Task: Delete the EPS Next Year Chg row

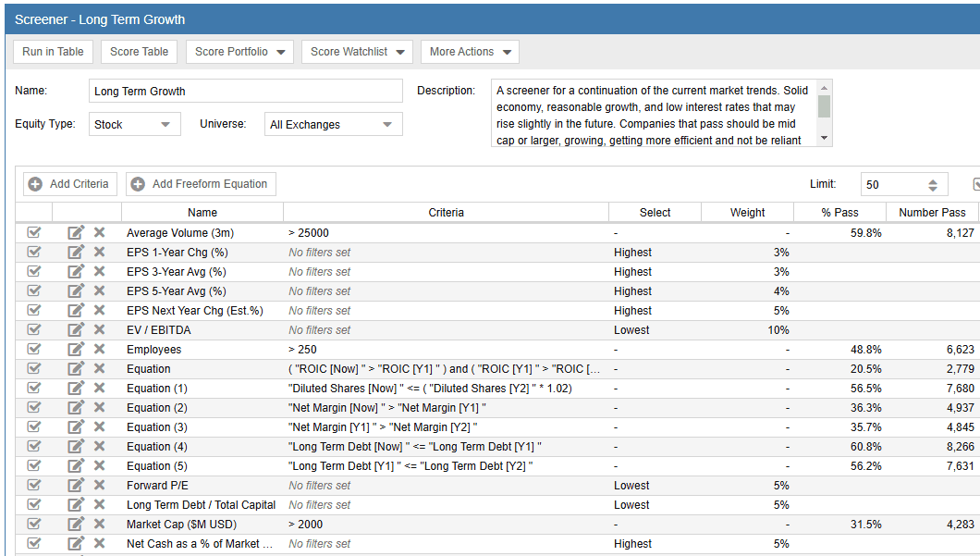Action: click(99, 310)
